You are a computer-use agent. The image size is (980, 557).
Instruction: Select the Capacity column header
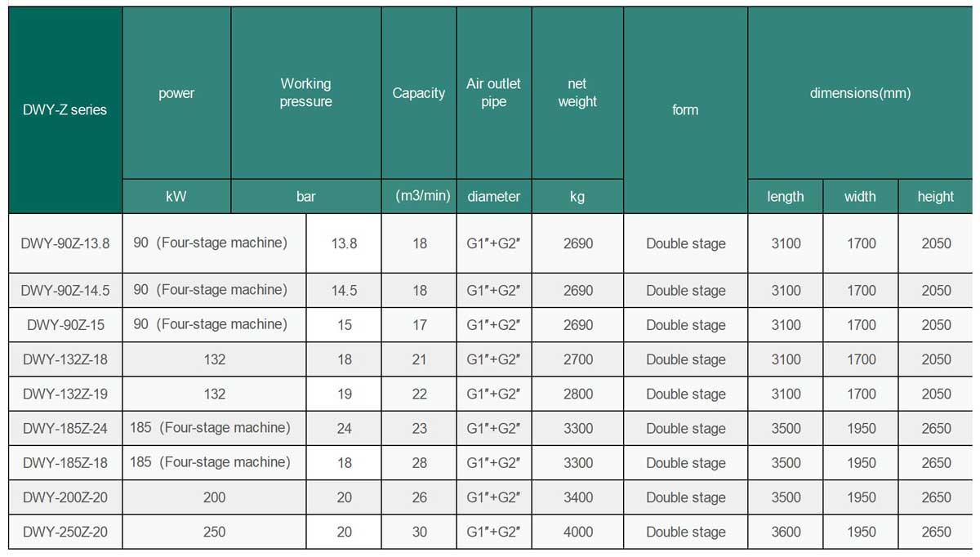pos(418,93)
